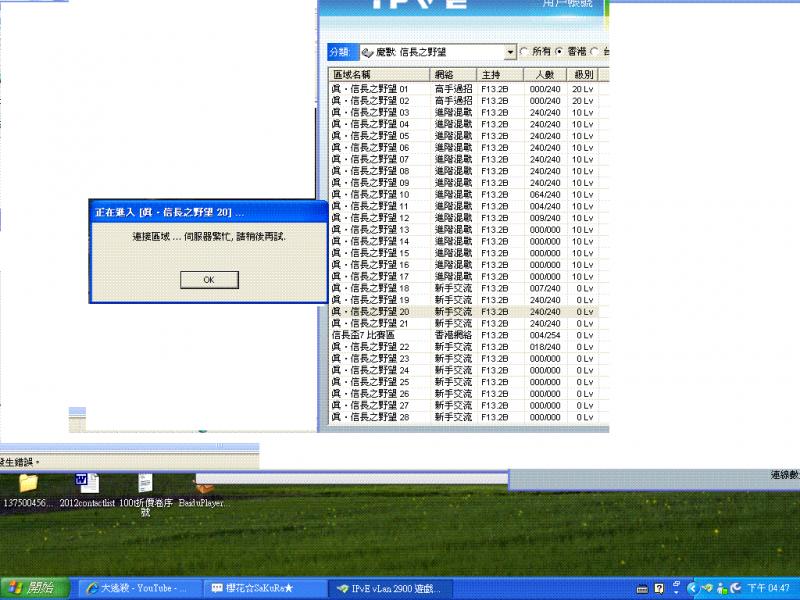This screenshot has width=800, height=600.
Task: Select the 香港 radio button
Action: point(560,52)
